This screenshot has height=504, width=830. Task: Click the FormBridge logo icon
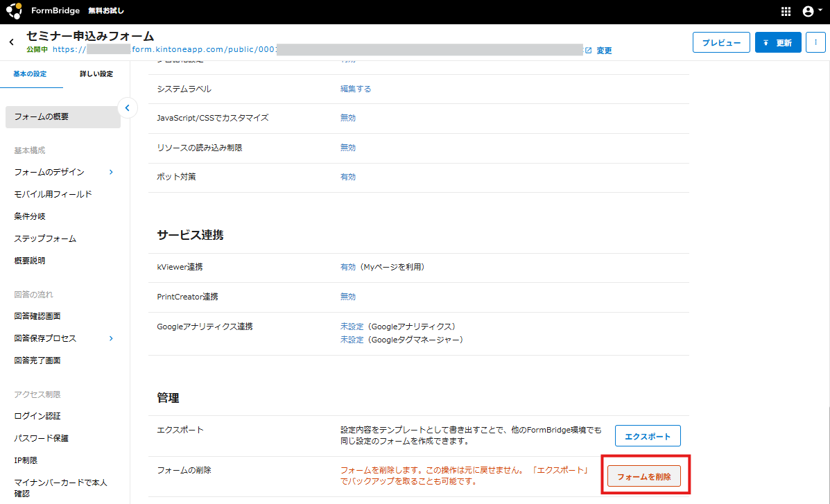[15, 12]
